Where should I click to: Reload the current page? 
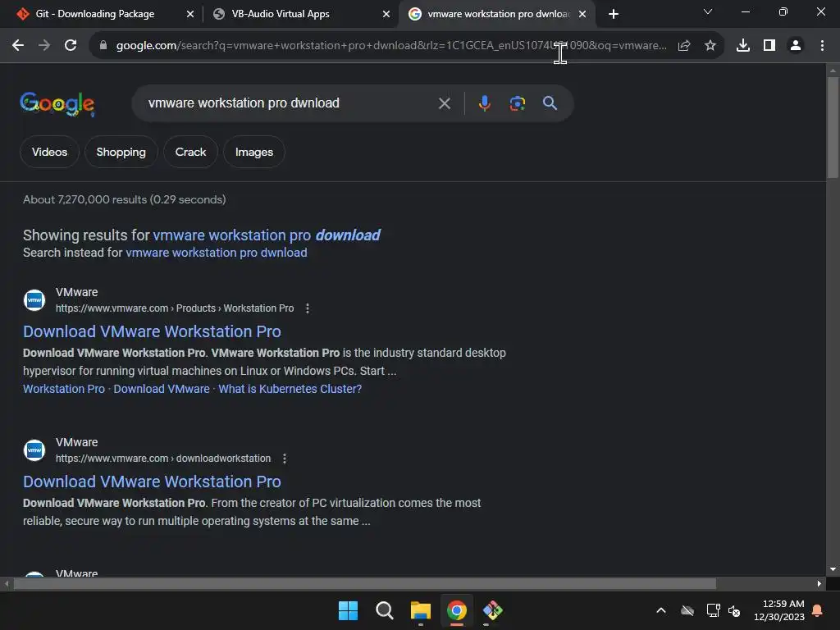(x=71, y=46)
